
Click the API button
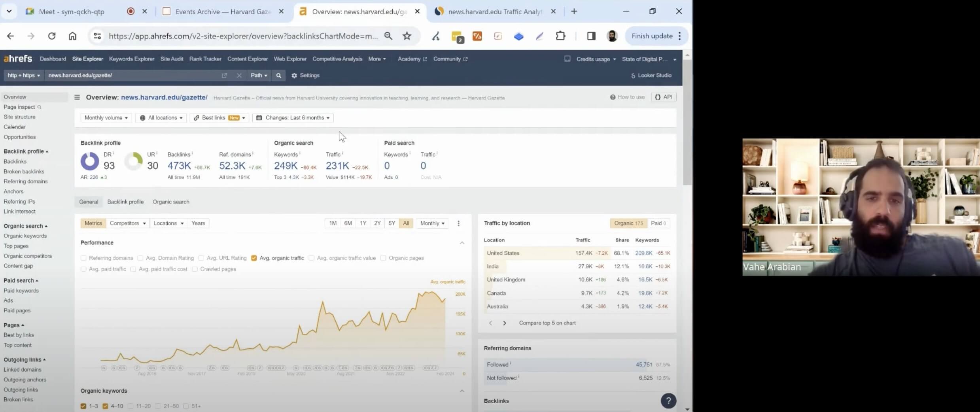coord(664,97)
